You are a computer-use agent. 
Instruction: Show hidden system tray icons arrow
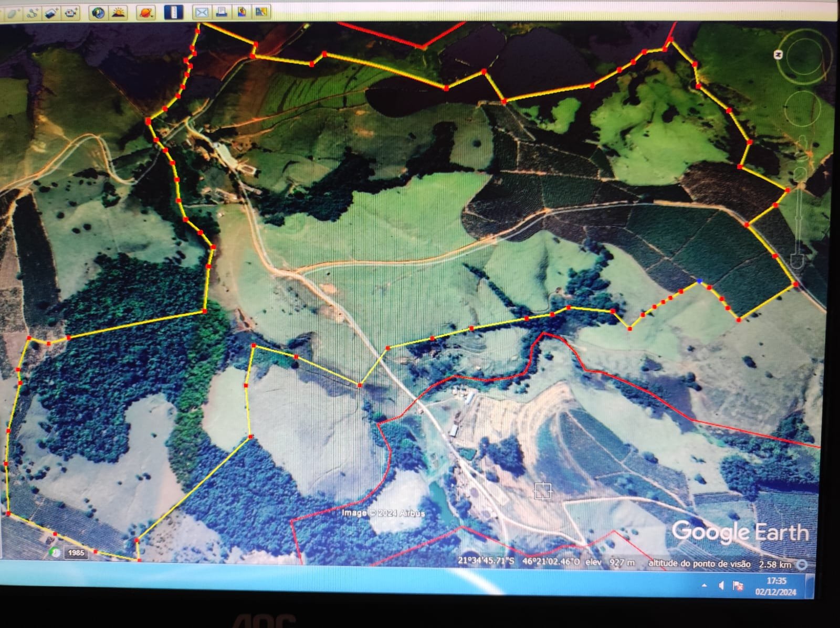point(705,586)
